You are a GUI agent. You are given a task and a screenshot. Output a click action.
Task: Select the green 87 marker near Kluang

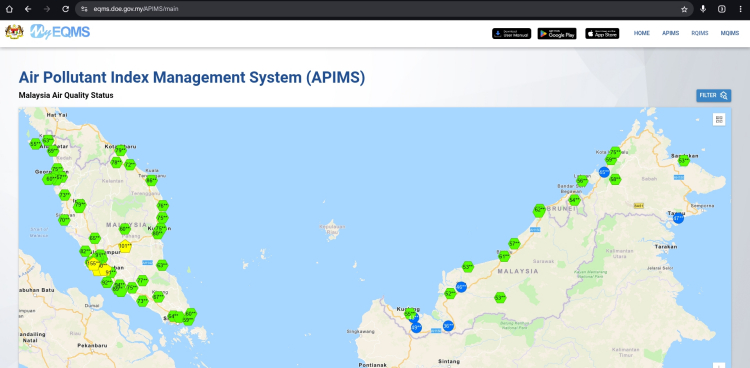pyautogui.click(x=158, y=297)
